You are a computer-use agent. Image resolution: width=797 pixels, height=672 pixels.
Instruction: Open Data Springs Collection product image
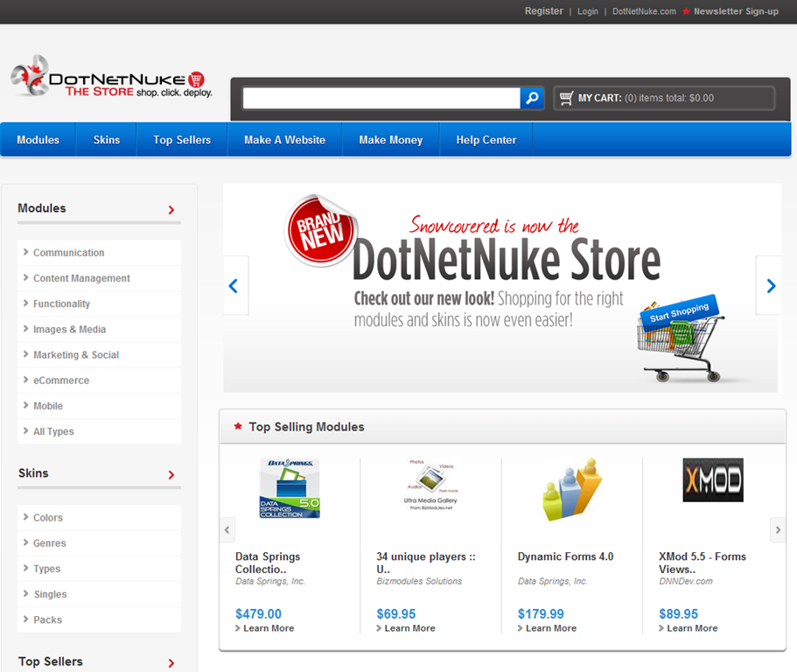click(290, 488)
